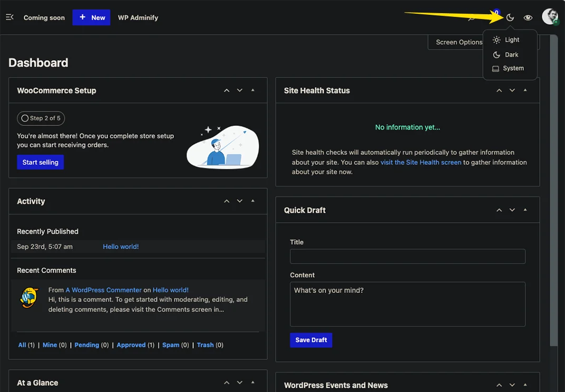Open Coming soon menu item
The height and width of the screenshot is (392, 565).
pyautogui.click(x=44, y=18)
